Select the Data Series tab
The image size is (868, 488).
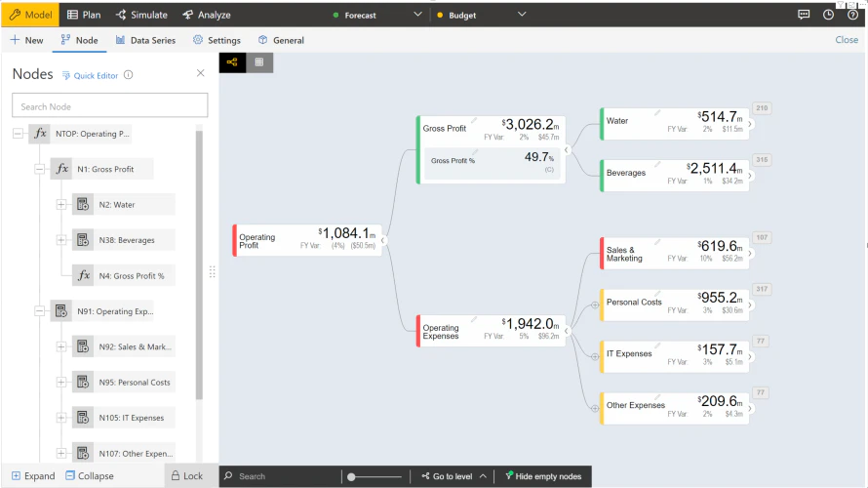click(145, 40)
